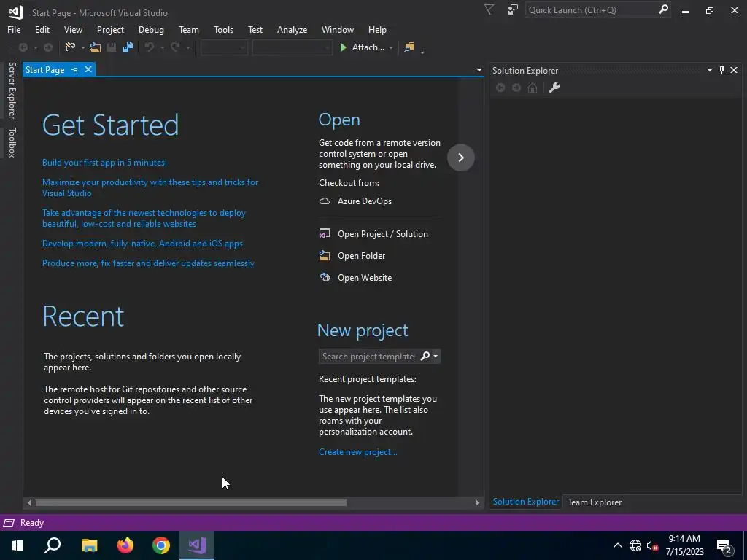The height and width of the screenshot is (560, 747).
Task: Click the Undo toolbar icon
Action: 150,47
